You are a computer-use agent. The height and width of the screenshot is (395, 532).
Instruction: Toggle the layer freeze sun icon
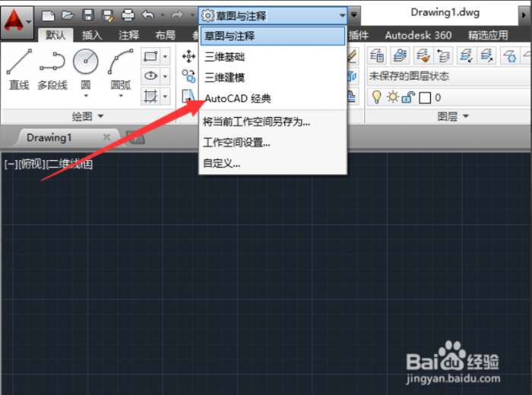(393, 97)
